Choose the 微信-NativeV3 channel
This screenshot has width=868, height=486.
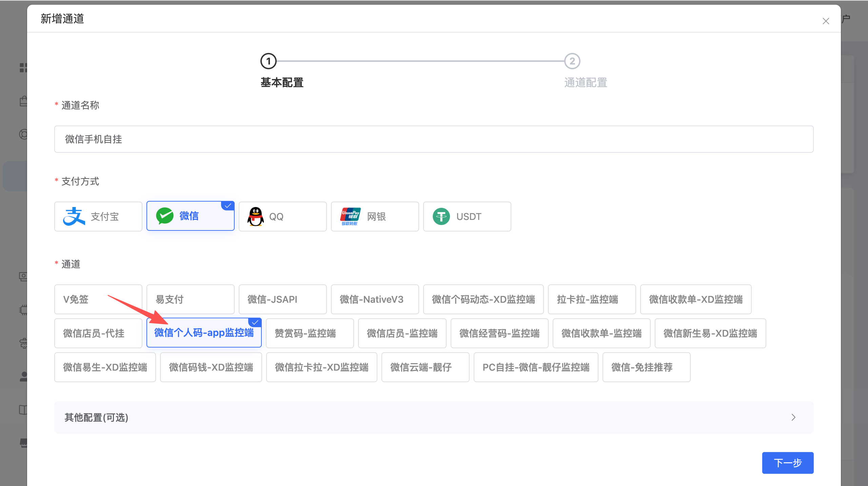[375, 299]
